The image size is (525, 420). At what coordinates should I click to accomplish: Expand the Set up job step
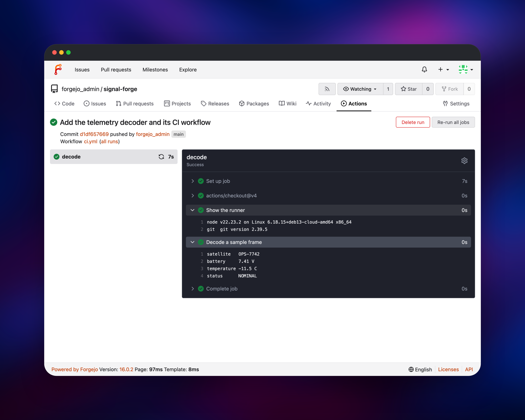[x=328, y=181]
